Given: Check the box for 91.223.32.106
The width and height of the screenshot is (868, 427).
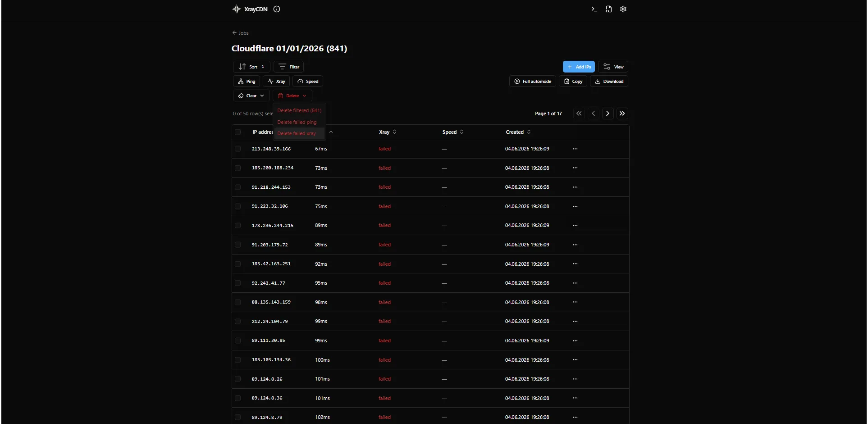Looking at the screenshot, I should [238, 206].
